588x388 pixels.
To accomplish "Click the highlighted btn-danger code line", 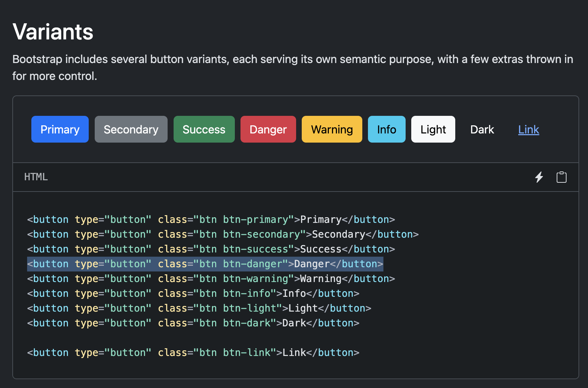I will click(x=205, y=264).
